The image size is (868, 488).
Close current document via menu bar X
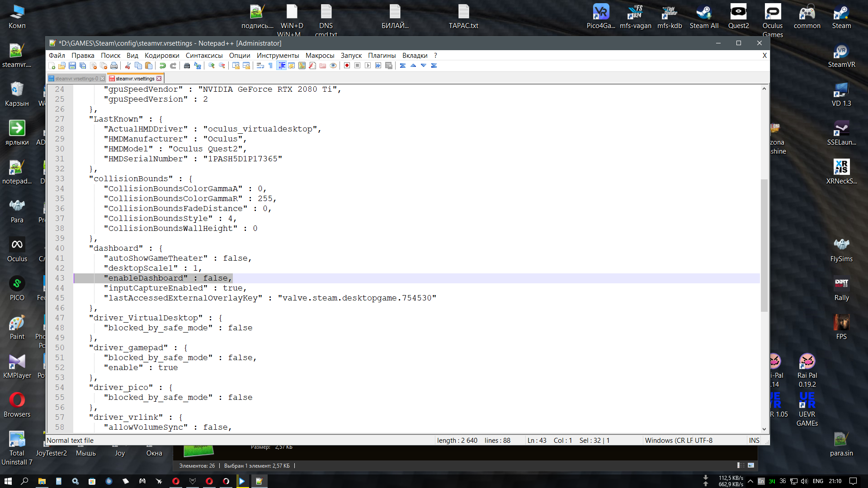tap(764, 56)
